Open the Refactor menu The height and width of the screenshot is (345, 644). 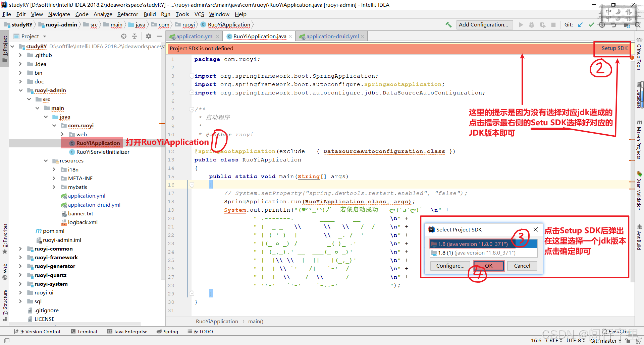[127, 14]
